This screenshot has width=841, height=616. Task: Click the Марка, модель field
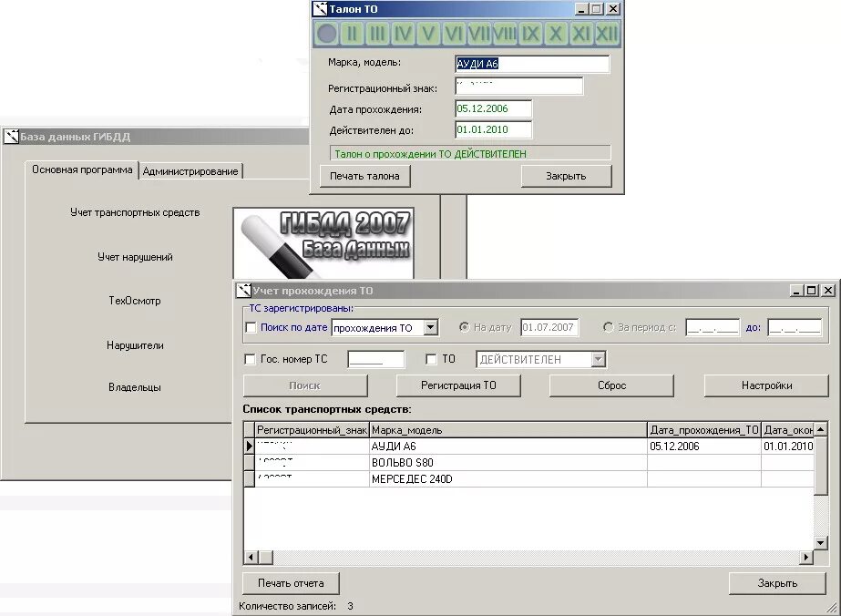click(532, 64)
